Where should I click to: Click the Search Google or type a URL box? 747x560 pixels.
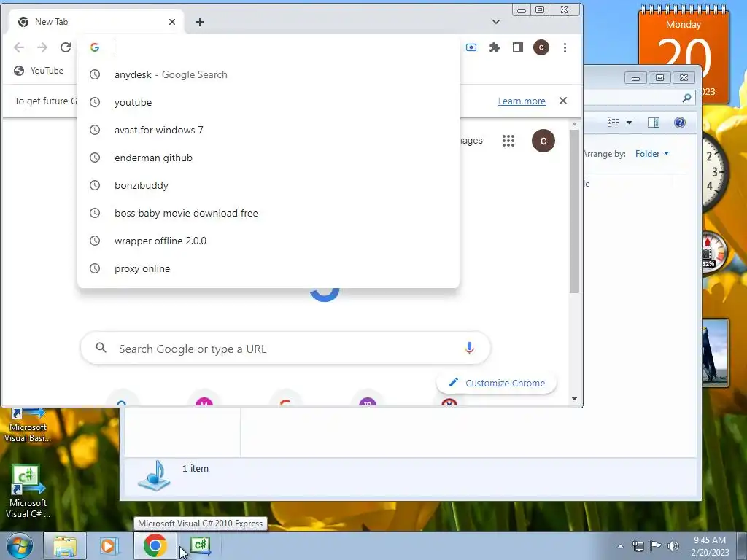point(285,349)
